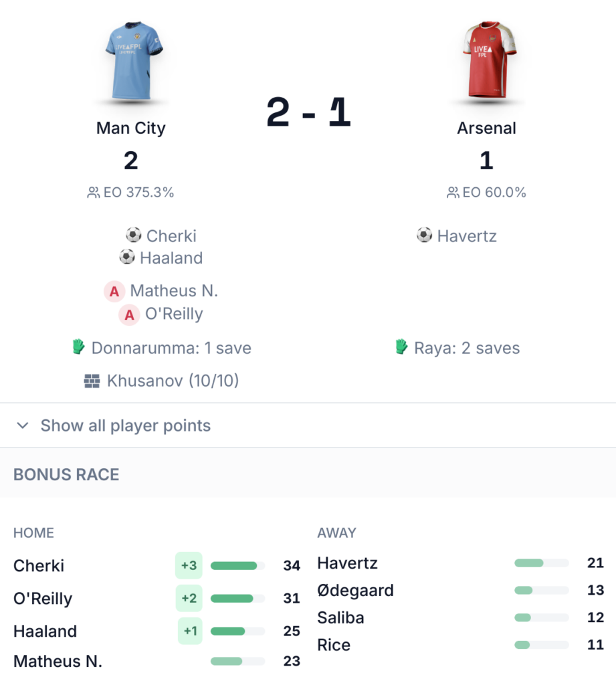The image size is (616, 685).
Task: Click the glove icon next to Donnarumma
Action: click(x=79, y=347)
